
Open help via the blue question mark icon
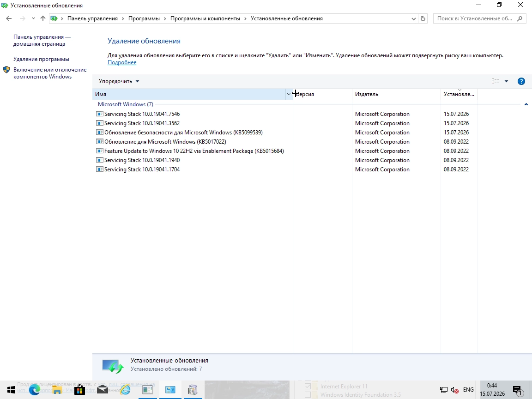click(521, 81)
